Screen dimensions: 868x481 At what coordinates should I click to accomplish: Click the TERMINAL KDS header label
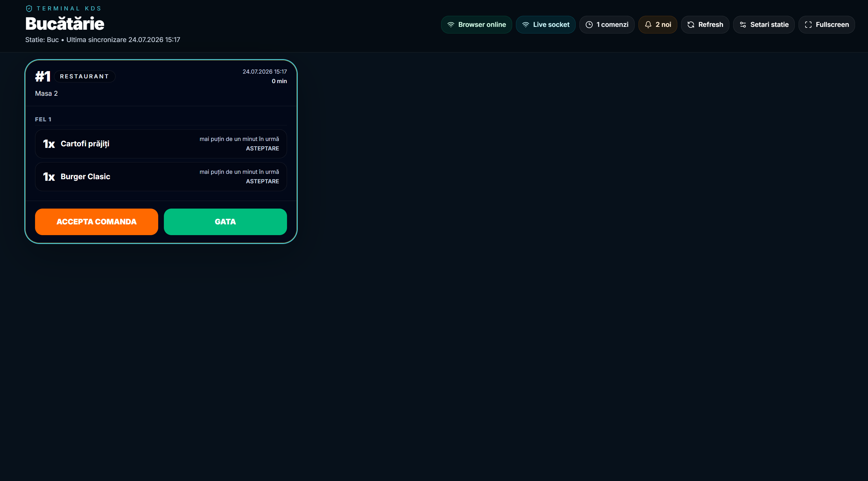(69, 9)
